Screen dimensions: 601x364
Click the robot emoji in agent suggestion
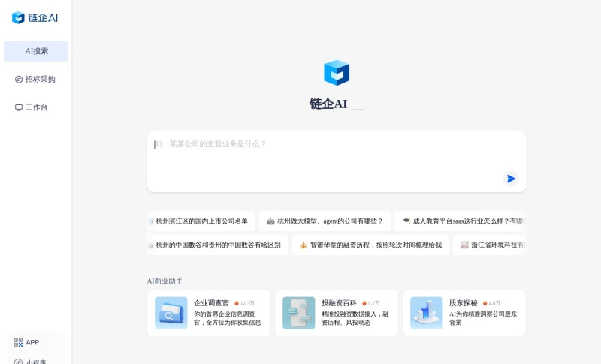pos(270,221)
